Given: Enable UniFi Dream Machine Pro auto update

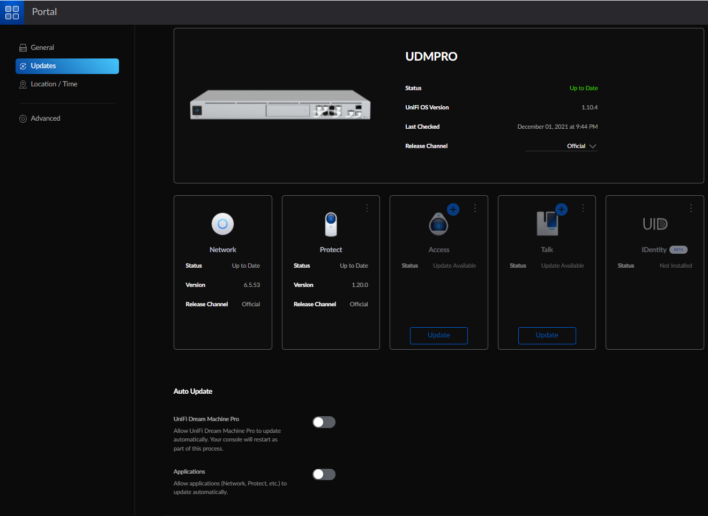Looking at the screenshot, I should coord(324,422).
